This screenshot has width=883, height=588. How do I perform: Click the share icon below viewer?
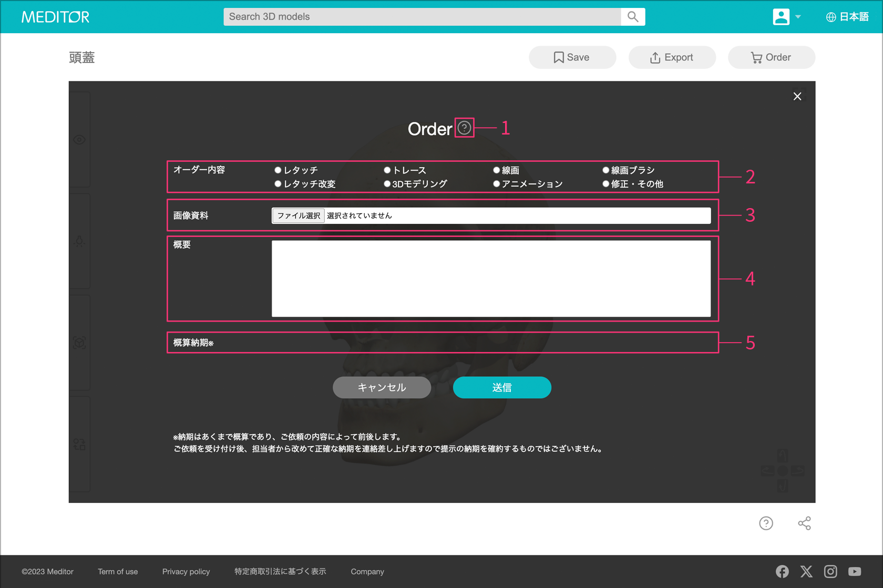coord(804,523)
